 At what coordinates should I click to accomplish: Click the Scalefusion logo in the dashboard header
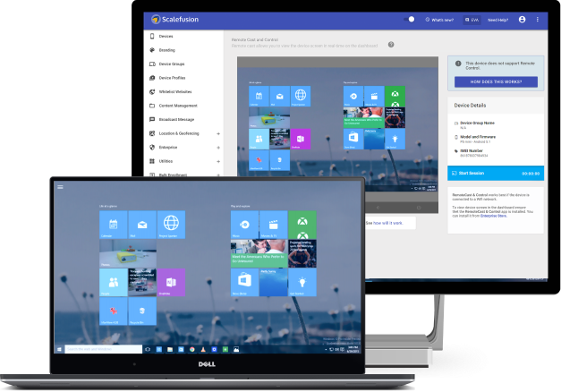pyautogui.click(x=175, y=20)
